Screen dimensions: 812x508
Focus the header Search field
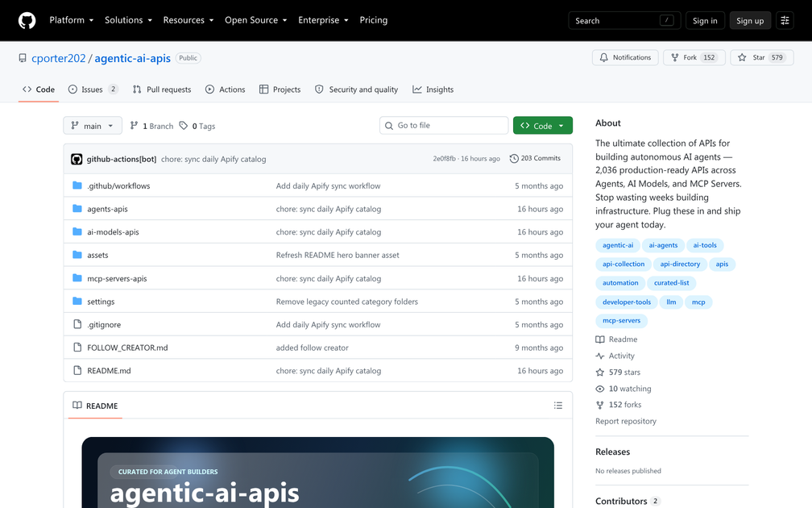tap(624, 20)
